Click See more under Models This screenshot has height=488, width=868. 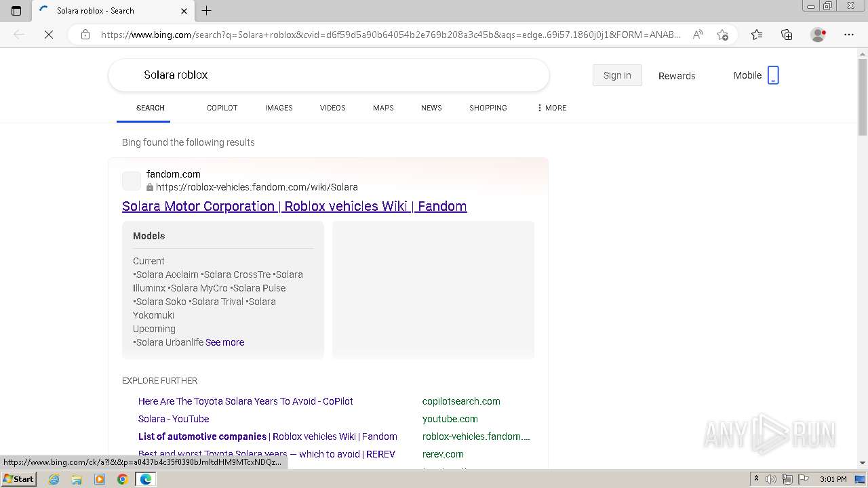[x=224, y=342]
